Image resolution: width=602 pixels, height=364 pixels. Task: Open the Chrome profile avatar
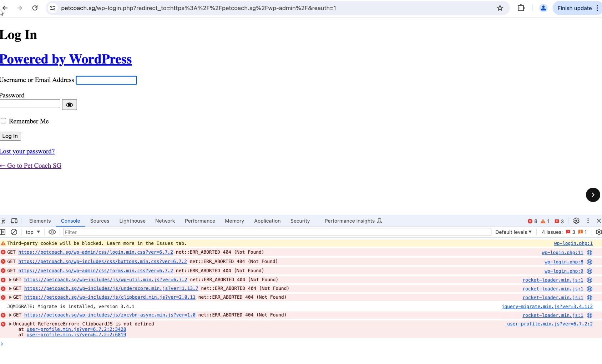(x=543, y=8)
